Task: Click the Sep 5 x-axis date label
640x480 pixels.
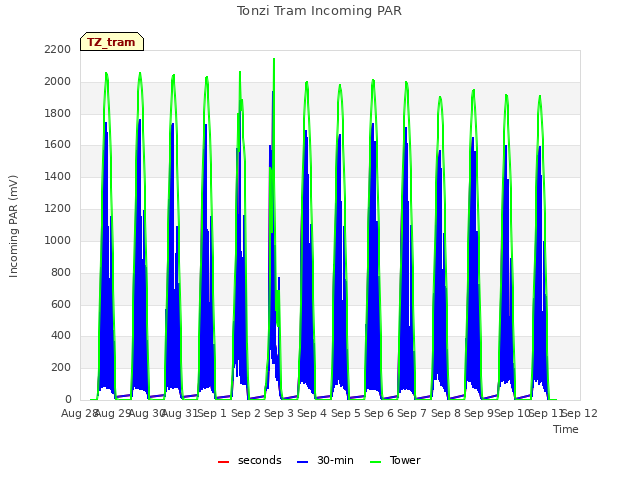Action: click(x=346, y=413)
